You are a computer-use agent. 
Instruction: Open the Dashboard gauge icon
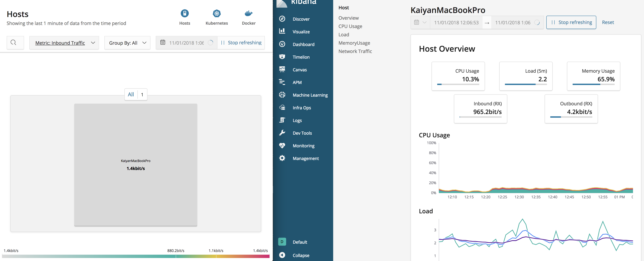282,44
